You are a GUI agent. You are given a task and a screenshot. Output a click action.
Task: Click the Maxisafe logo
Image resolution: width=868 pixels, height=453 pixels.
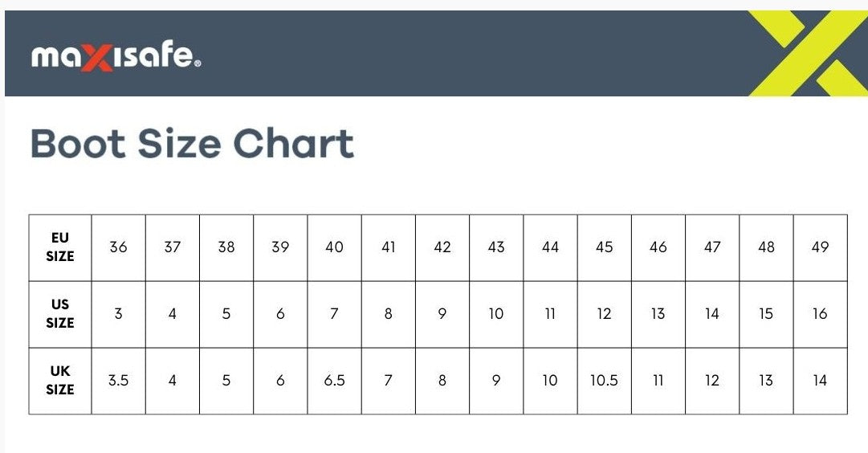(x=116, y=56)
